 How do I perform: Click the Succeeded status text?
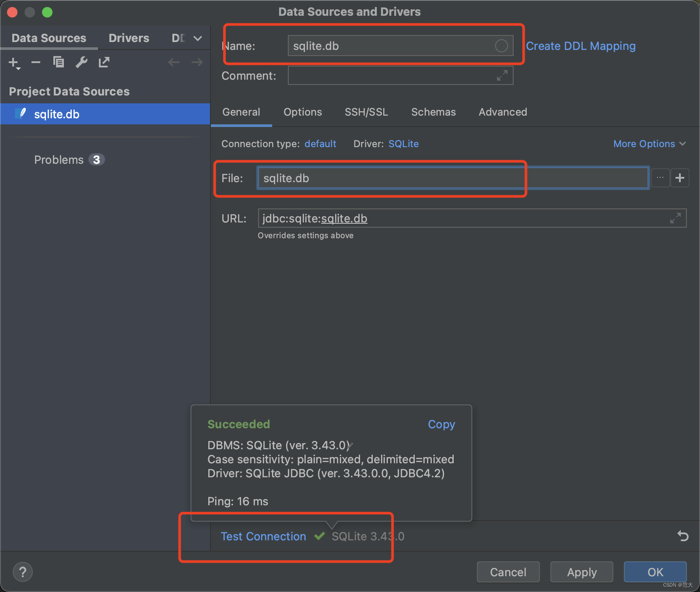[x=238, y=424]
